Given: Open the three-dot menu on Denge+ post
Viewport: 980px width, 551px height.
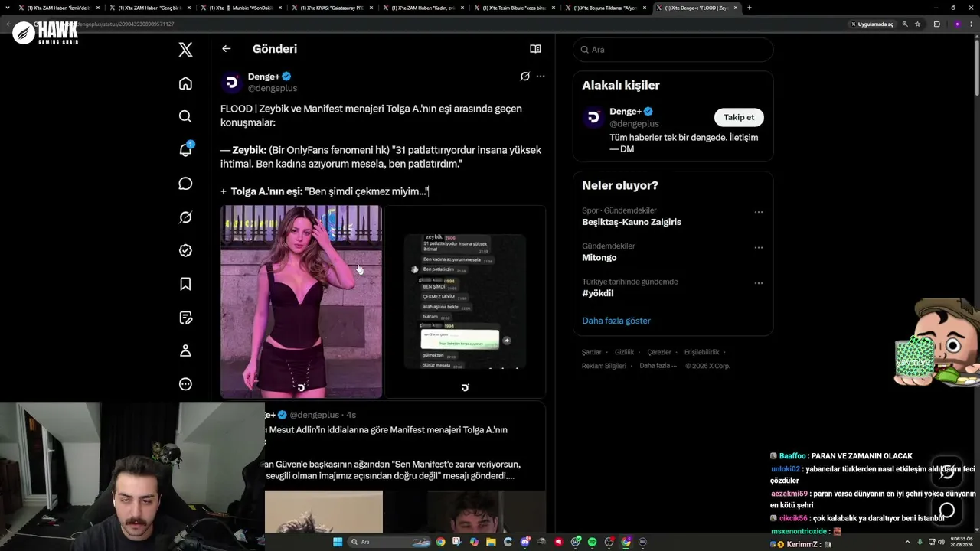Looking at the screenshot, I should click(541, 77).
